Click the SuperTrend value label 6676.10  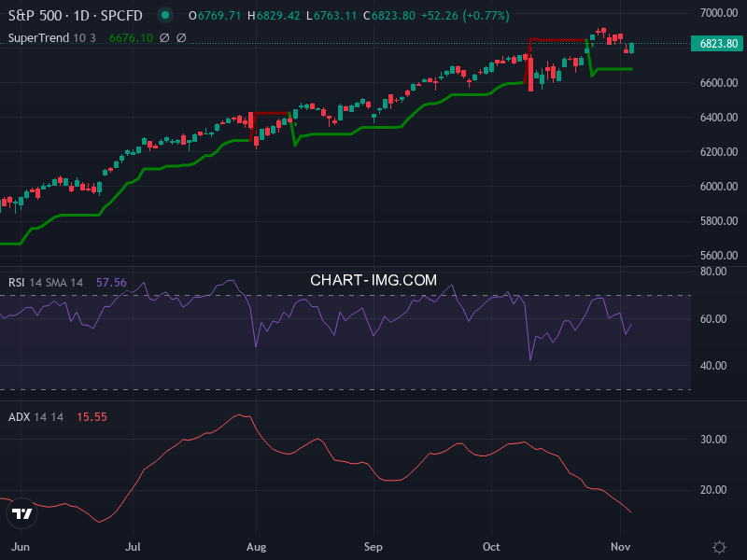pos(131,37)
